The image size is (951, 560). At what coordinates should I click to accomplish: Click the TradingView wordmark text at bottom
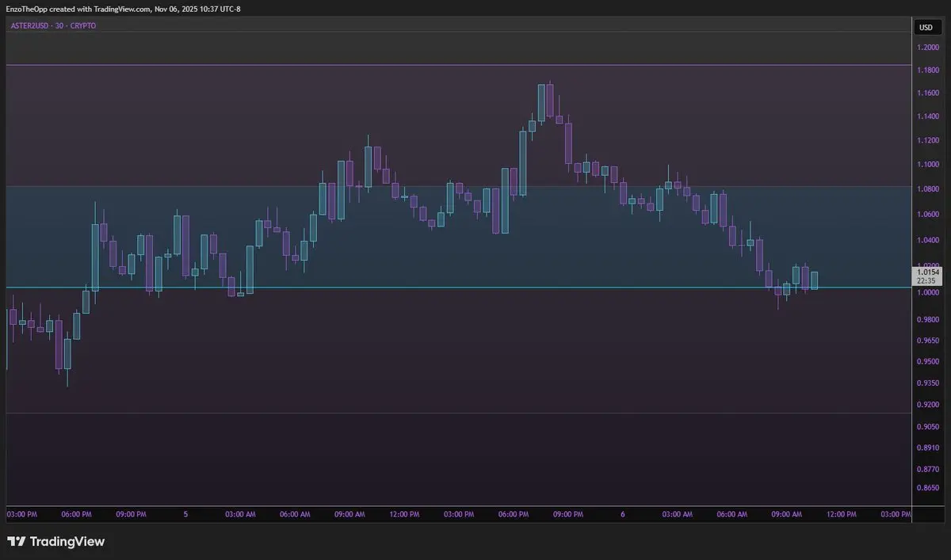(x=67, y=542)
